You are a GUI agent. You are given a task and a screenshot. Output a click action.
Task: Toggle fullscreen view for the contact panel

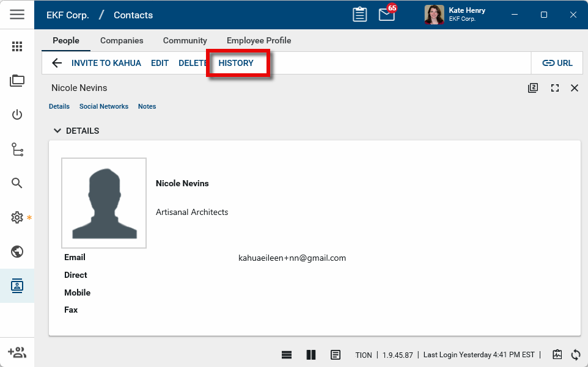555,88
